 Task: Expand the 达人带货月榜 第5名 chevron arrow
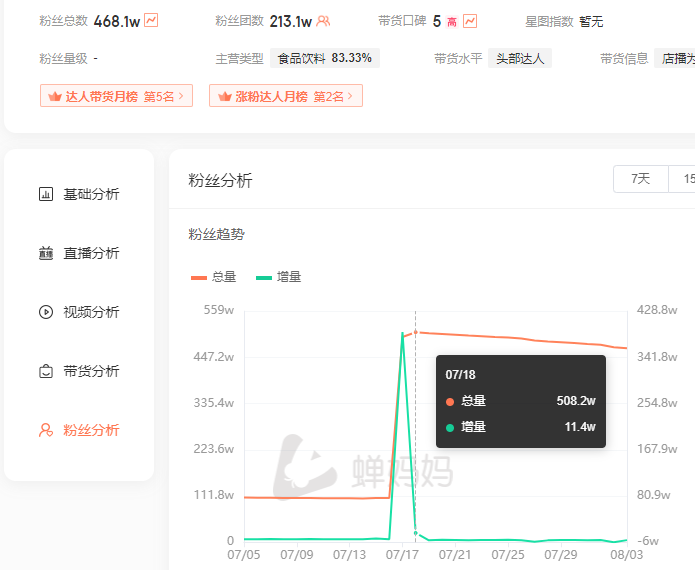[x=181, y=96]
